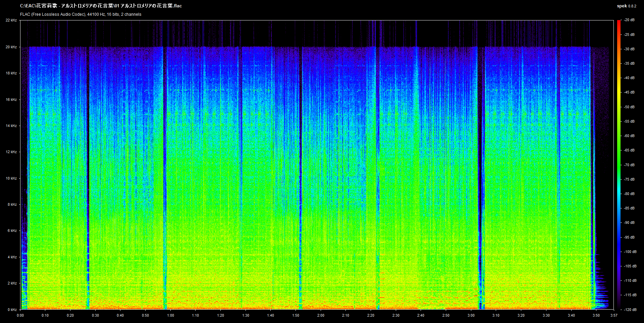Click the 18 kHz frequency axis label
The width and height of the screenshot is (644, 323).
[11, 73]
